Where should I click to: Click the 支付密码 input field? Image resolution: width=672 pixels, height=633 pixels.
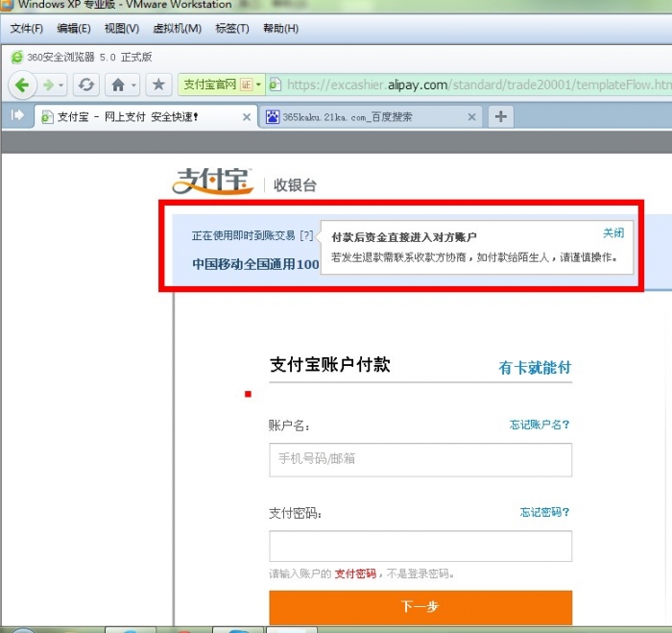(420, 546)
